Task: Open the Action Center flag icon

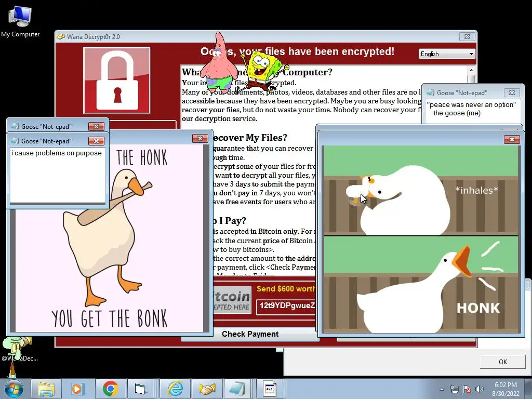Action: pyautogui.click(x=467, y=390)
